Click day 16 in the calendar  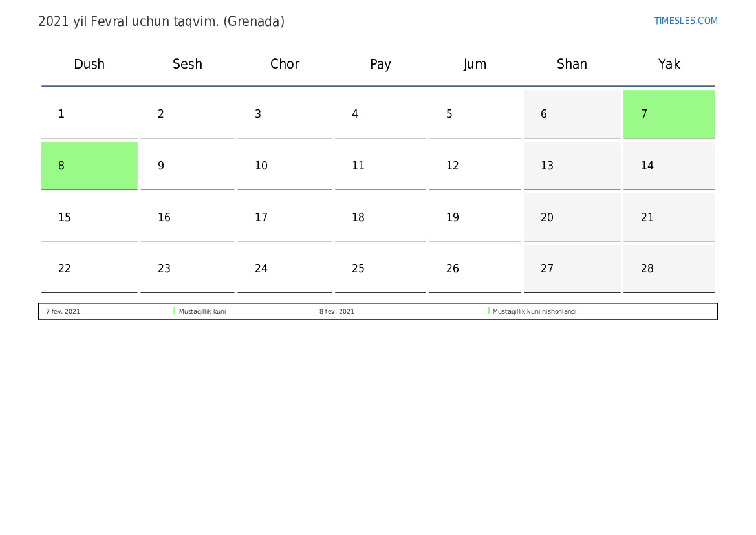pos(187,217)
